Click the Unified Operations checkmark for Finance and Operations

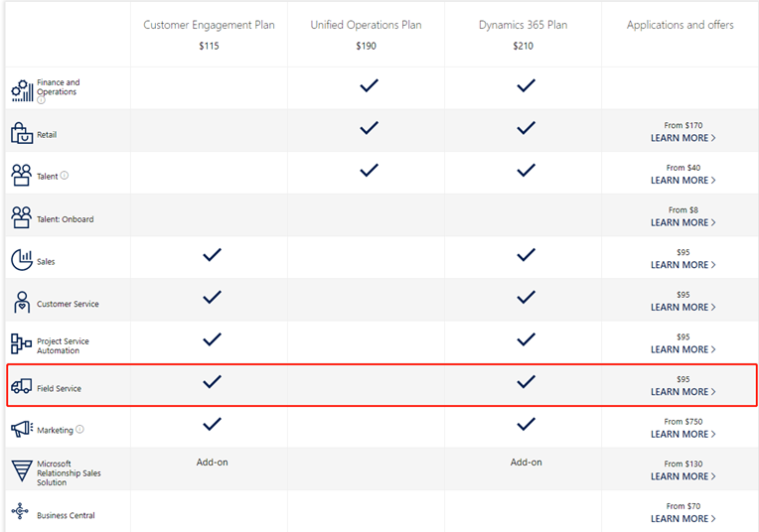point(369,85)
